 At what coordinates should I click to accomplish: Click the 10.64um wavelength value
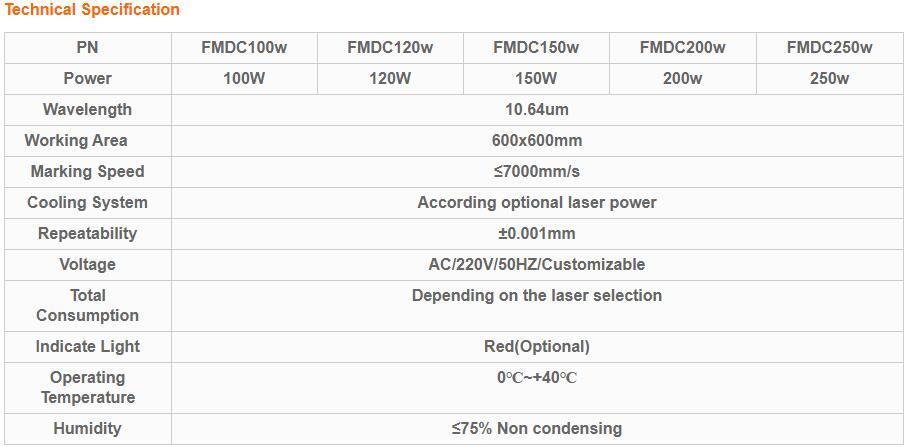coord(537,109)
